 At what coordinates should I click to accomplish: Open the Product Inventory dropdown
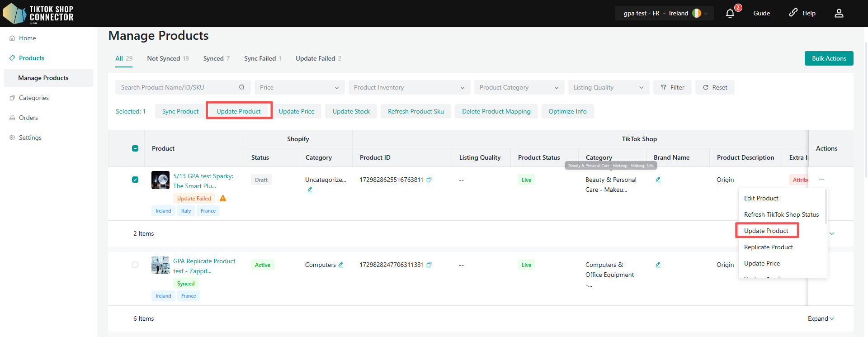point(410,87)
